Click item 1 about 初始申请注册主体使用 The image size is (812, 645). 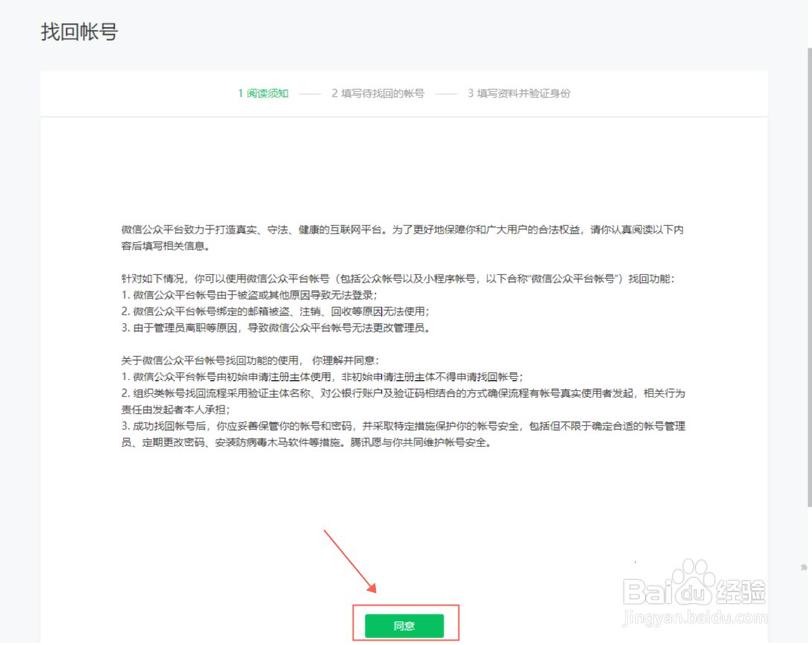coord(322,377)
